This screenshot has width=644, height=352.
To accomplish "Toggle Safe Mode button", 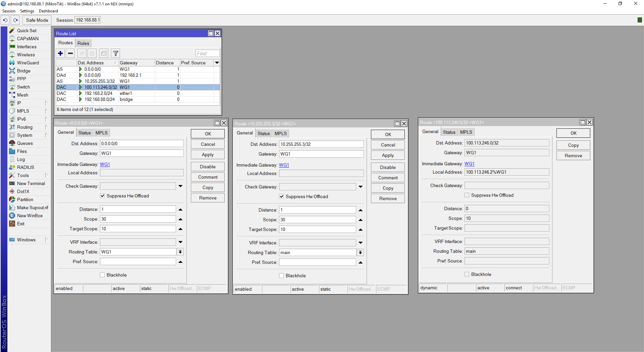I will (x=37, y=20).
